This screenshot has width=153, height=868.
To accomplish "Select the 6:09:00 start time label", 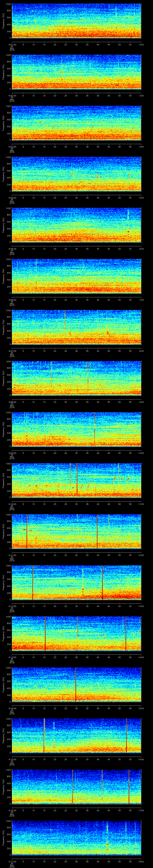I will [x=12, y=453].
